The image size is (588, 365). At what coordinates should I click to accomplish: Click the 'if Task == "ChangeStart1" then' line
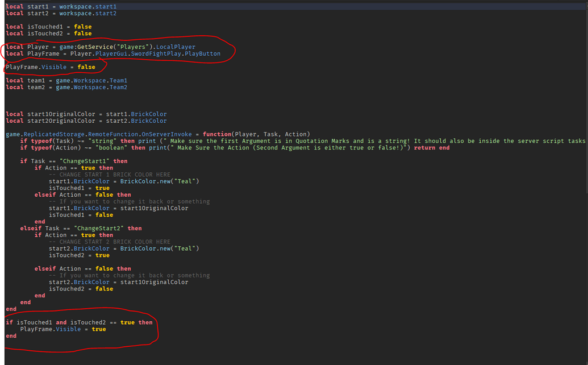pos(74,161)
